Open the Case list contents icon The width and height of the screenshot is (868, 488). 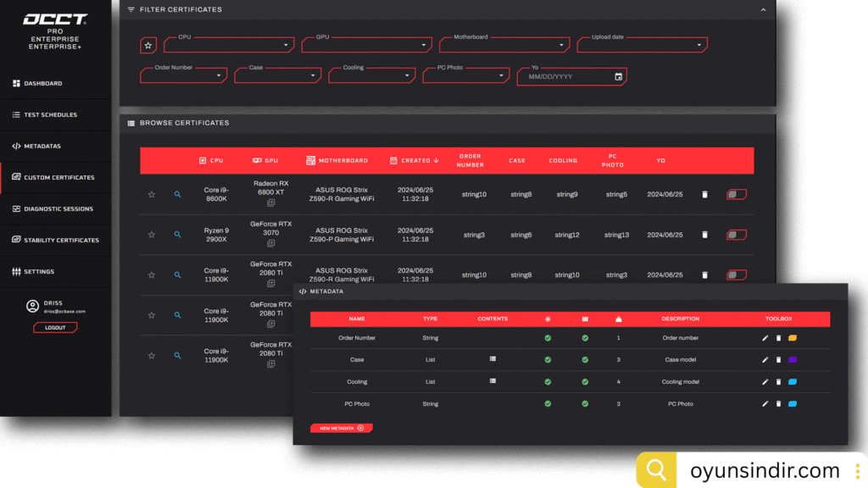[x=492, y=359]
